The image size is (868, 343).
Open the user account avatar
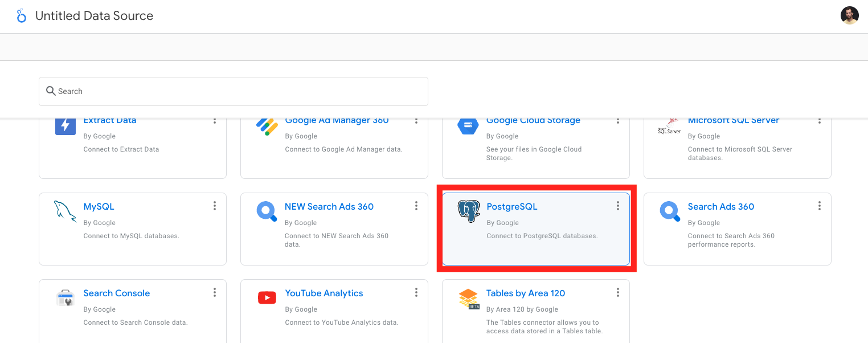pos(849,15)
